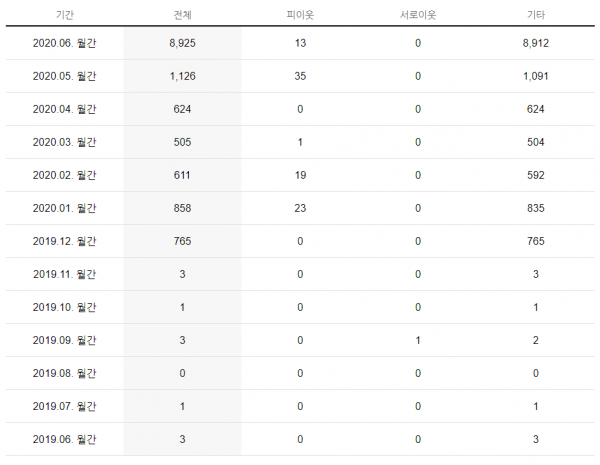Click the 8,912 value in 기타 column

pyautogui.click(x=535, y=43)
